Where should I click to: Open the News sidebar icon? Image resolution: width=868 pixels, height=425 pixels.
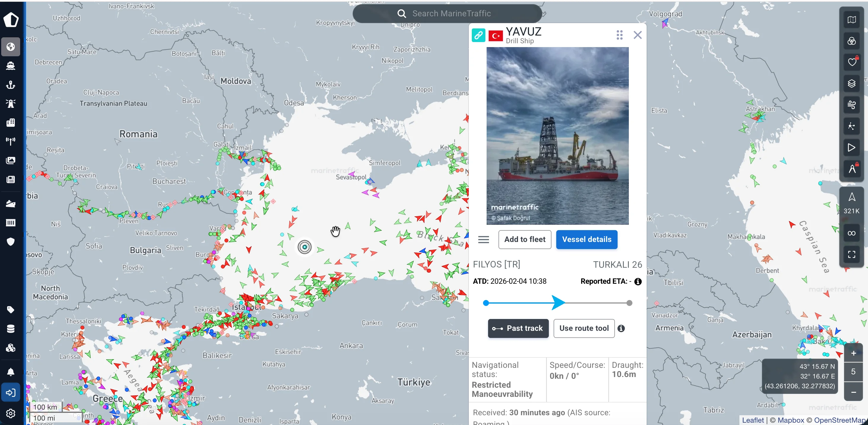[x=11, y=179]
